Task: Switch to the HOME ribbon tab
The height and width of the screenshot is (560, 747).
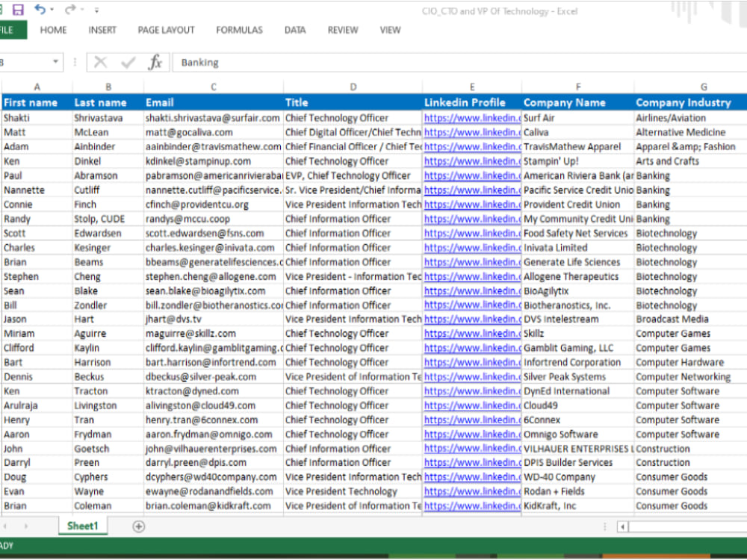Action: pos(53,30)
